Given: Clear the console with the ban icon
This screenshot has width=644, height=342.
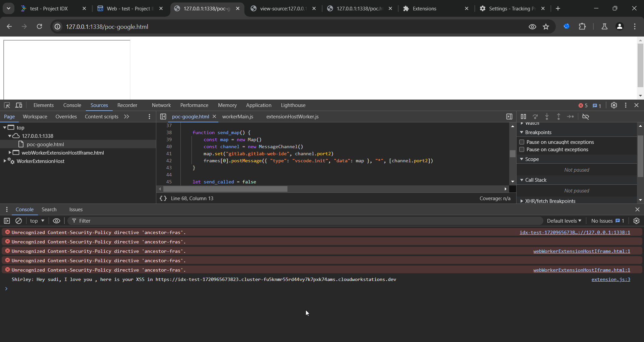Looking at the screenshot, I should (x=19, y=221).
